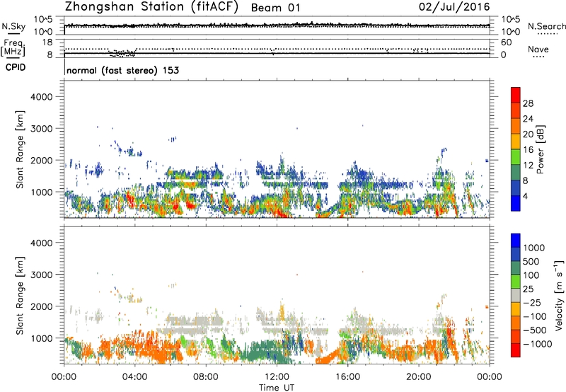The image size is (566, 392).
Task: Pick the gray -25 to 25 velocity segment
Action: (x=516, y=296)
